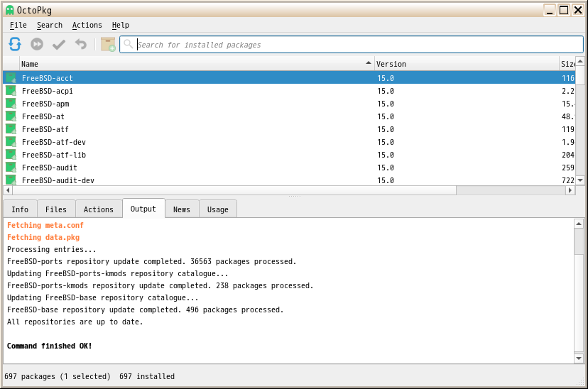Image resolution: width=588 pixels, height=389 pixels.
Task: Switch to the Actions tab
Action: (98, 209)
